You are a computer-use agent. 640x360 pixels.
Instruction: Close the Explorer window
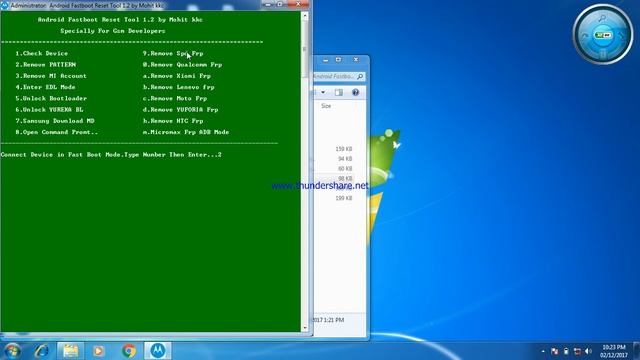click(x=356, y=60)
